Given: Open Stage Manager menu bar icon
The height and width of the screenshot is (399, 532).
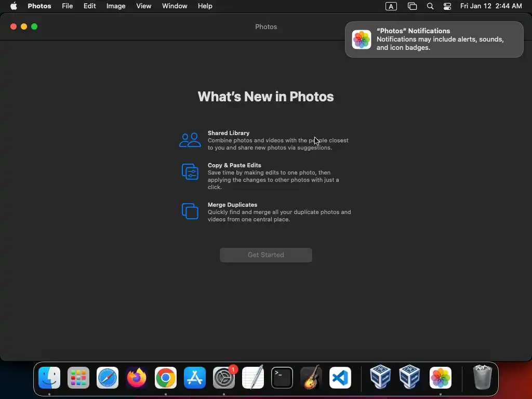Looking at the screenshot, I should click(412, 6).
